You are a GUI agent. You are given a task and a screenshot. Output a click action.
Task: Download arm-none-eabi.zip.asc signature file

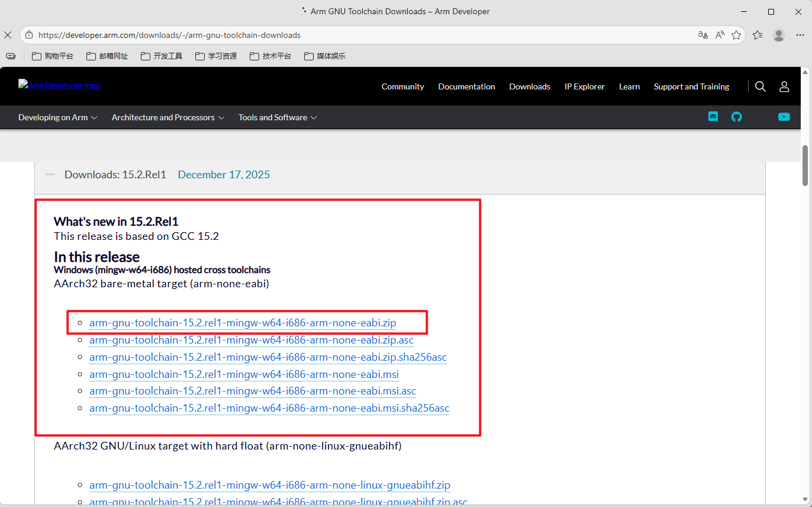click(252, 340)
